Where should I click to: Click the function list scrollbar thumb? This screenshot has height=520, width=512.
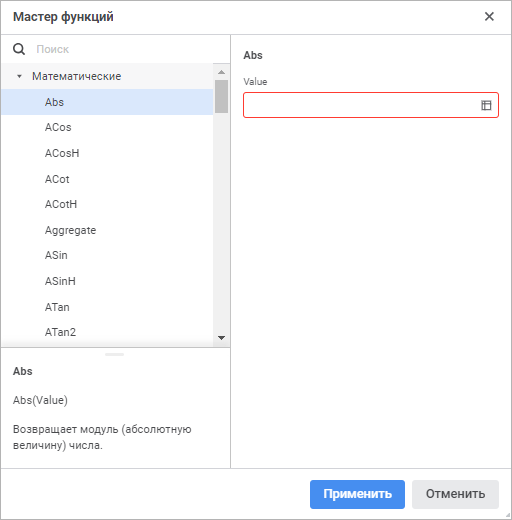tap(221, 96)
